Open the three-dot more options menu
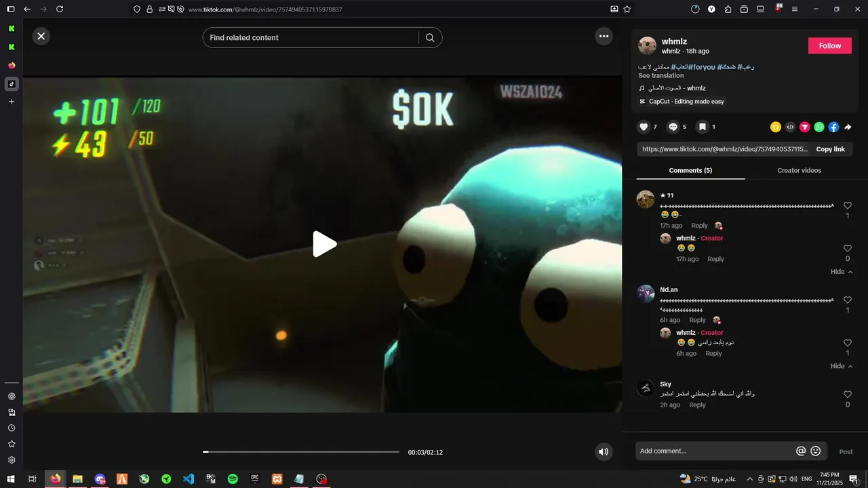Screen dimensions: 868x488 (604, 37)
